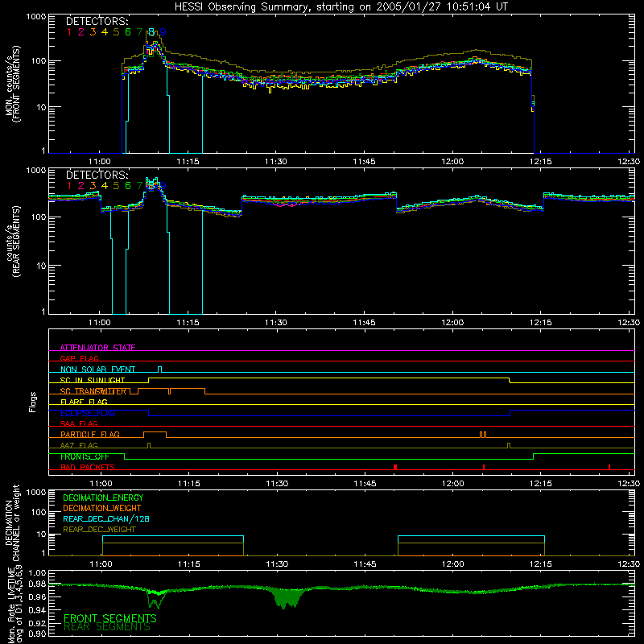
Task: Click red detector 1 in front segments legend
Action: (x=69, y=32)
